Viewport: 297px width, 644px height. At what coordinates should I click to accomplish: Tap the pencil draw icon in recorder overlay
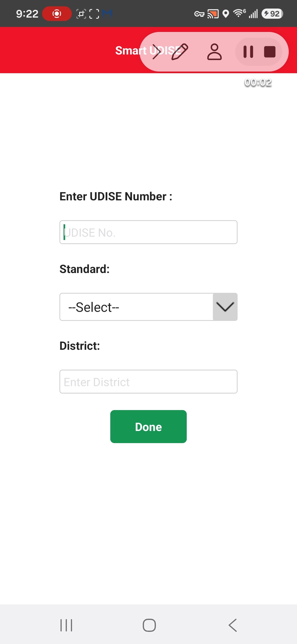coord(180,52)
